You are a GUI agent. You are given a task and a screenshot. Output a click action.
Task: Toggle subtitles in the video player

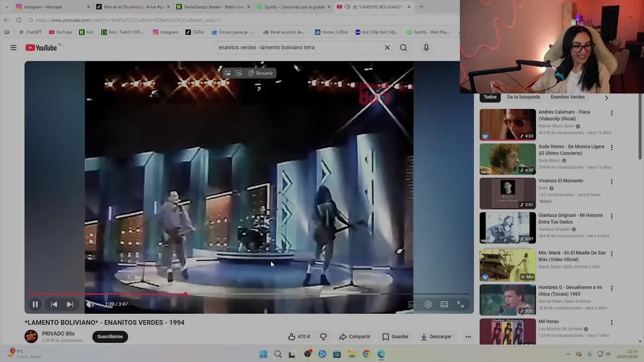(412, 304)
